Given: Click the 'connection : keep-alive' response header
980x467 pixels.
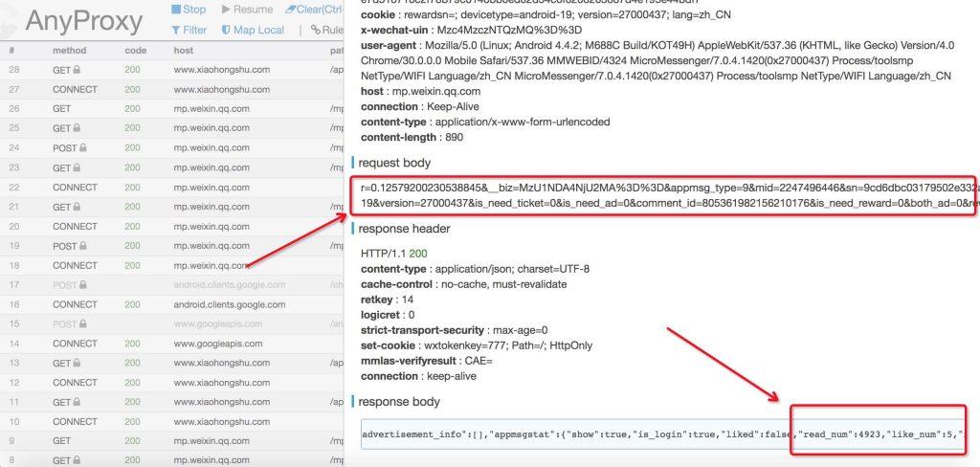Looking at the screenshot, I should (418, 376).
